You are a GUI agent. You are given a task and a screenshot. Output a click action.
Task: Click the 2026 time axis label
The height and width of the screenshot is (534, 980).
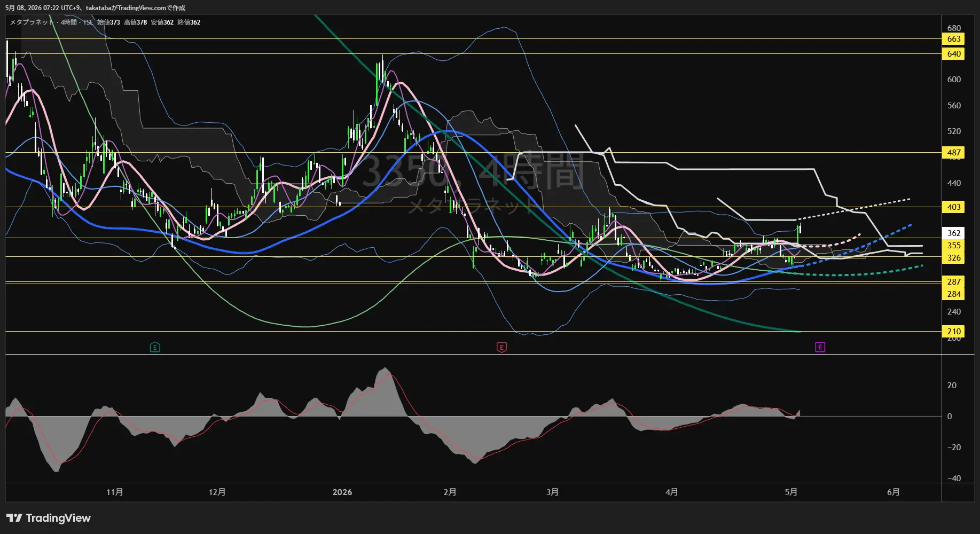pos(342,492)
